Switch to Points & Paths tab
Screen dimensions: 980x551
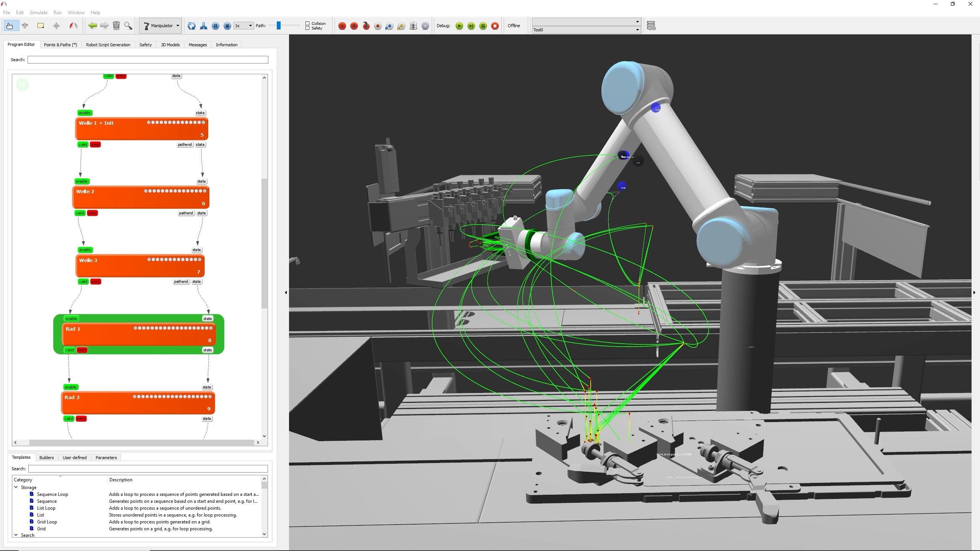pos(60,45)
